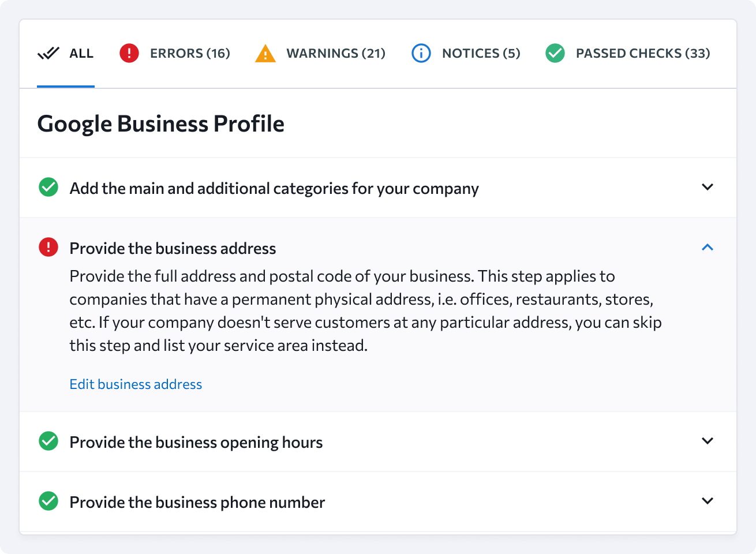Click the orange warning triangle icon
This screenshot has height=554, width=756.
coord(265,54)
